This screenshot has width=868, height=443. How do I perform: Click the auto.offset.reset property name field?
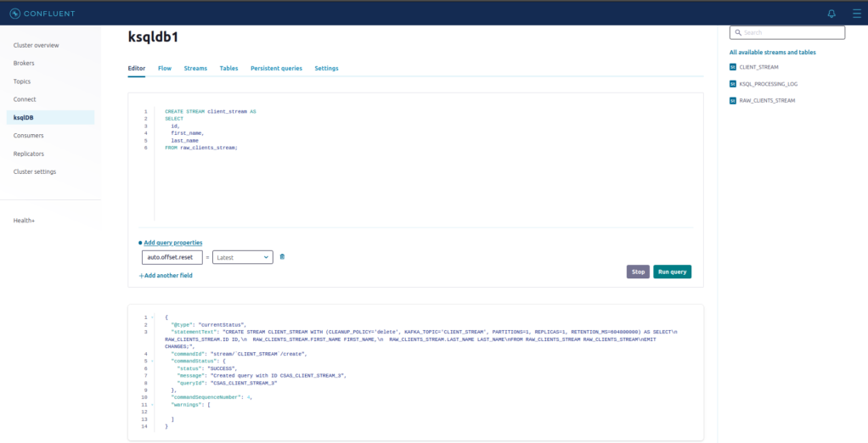(172, 257)
